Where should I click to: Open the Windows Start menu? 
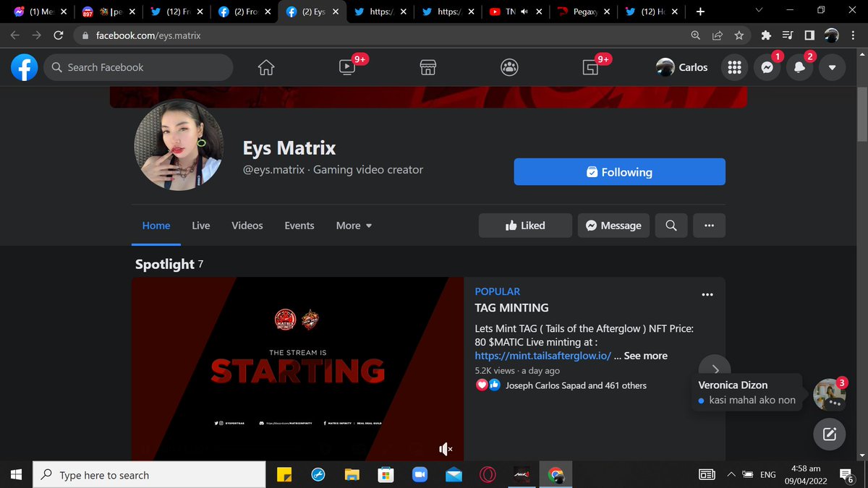tap(16, 475)
